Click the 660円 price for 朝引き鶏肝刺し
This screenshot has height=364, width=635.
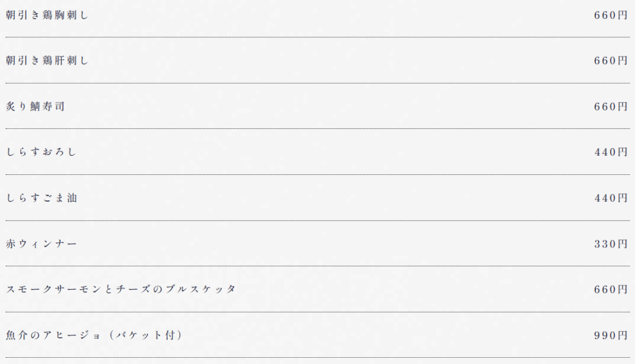pos(611,60)
